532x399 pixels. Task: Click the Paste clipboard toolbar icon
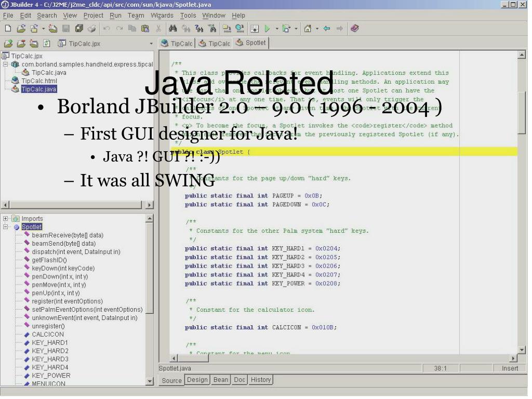(145, 29)
